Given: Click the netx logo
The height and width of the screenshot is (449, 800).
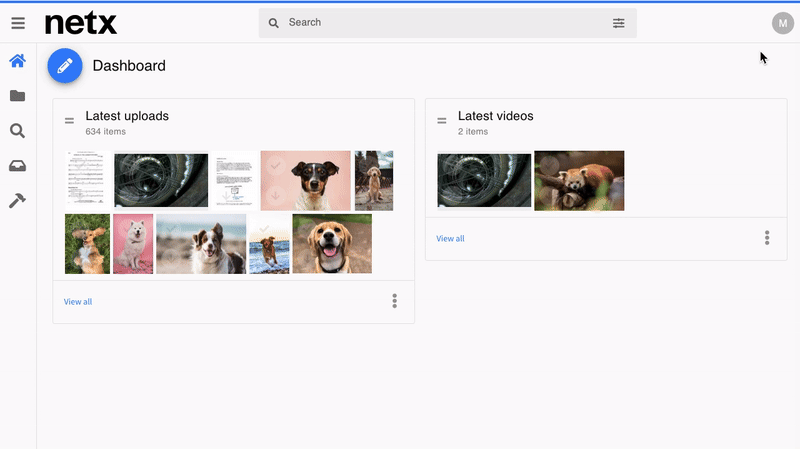Looking at the screenshot, I should tap(81, 23).
